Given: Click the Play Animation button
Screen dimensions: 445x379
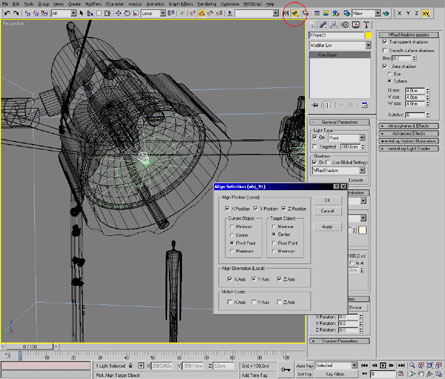Looking at the screenshot, I should coord(383,365).
